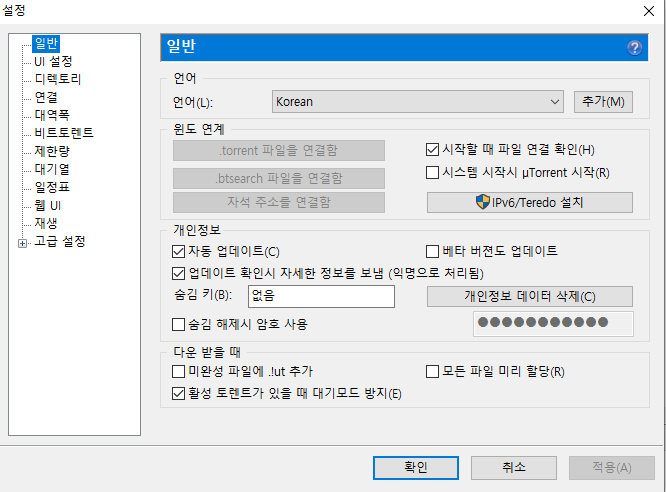Click .btsearch 파일을 연결함 button
This screenshot has height=492, width=666.
pos(279,178)
